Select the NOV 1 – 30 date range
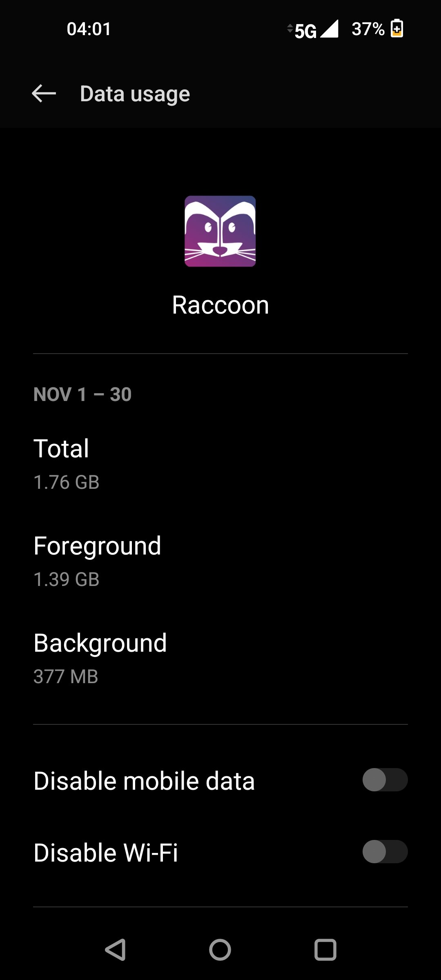 coord(82,394)
